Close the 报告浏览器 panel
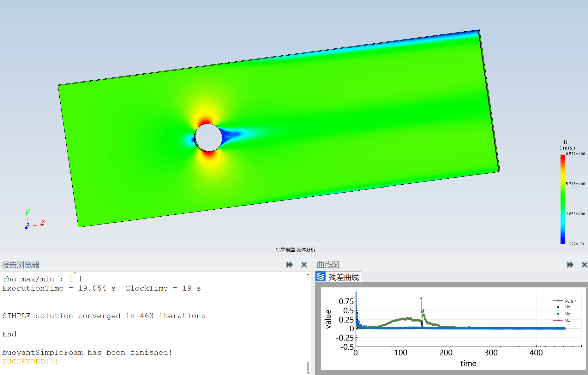 pyautogui.click(x=304, y=265)
